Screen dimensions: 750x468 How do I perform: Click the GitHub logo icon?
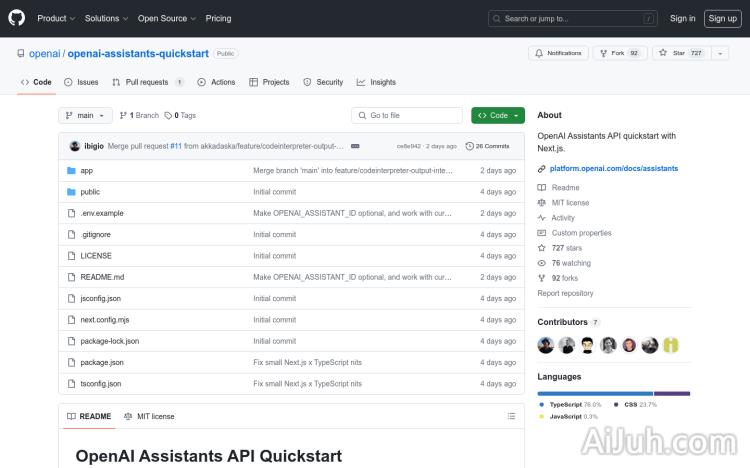(x=17, y=18)
